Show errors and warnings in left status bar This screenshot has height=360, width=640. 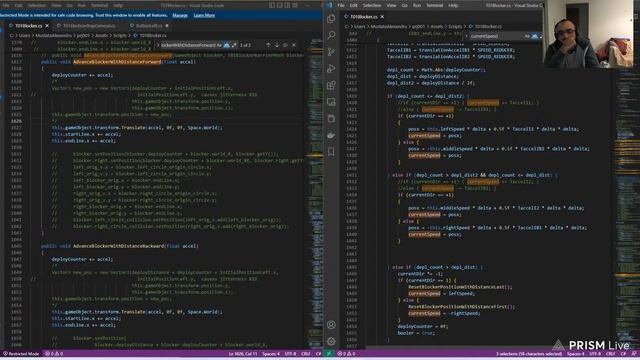tap(54, 353)
